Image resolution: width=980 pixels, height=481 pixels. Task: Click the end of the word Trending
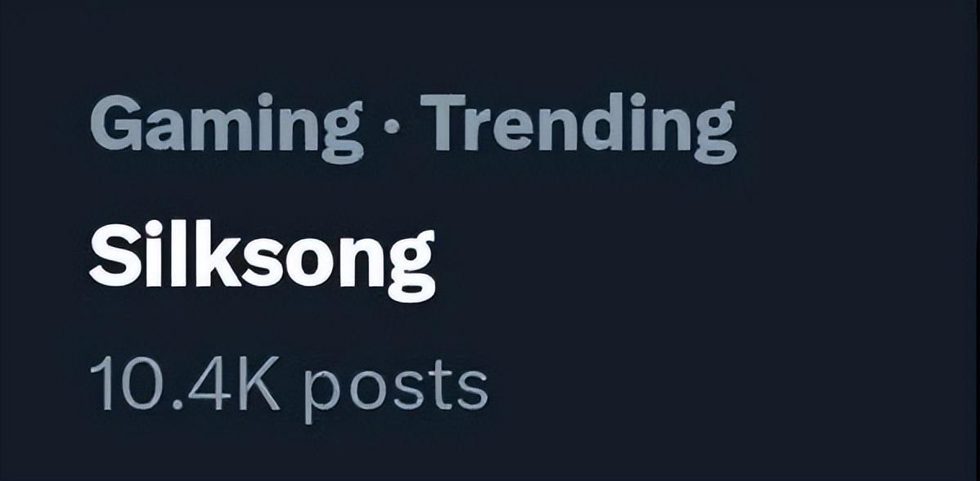coord(713,133)
